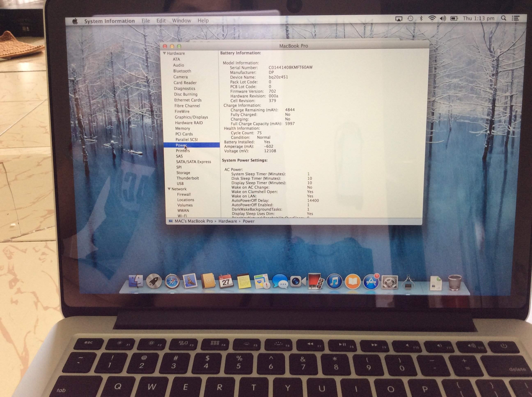Select Fibre Channel in the sidebar
Image resolution: width=532 pixels, height=397 pixels.
pos(187,106)
